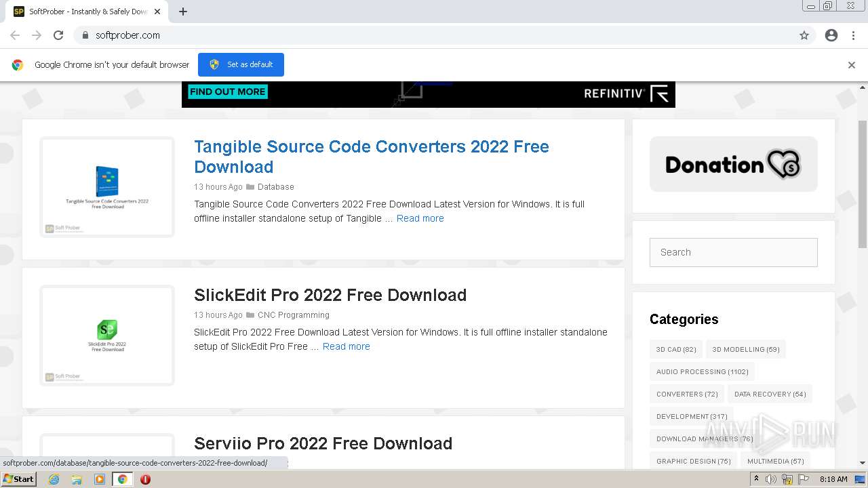Click the taskbar clock showing 8:18 AM

(x=833, y=479)
